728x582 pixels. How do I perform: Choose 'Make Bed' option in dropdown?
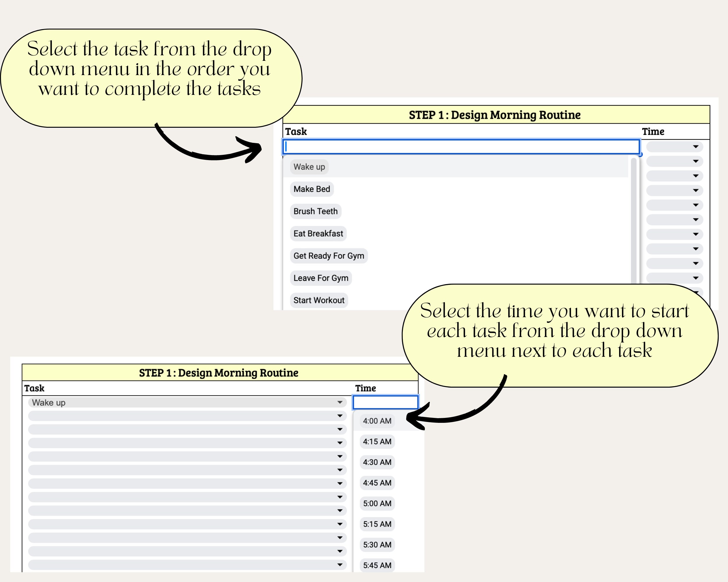[x=312, y=189]
